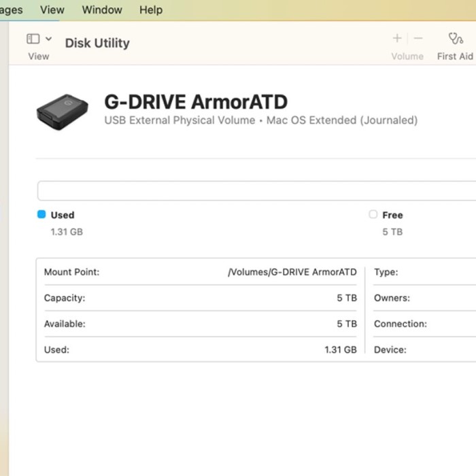Click the 'View' label under sidebar icon
Viewport: 476px width, 476px height.
coord(39,56)
